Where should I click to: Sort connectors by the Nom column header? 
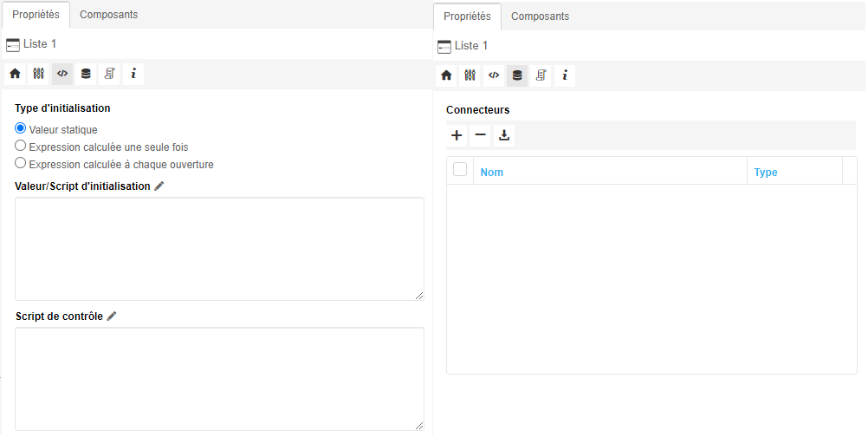[492, 173]
